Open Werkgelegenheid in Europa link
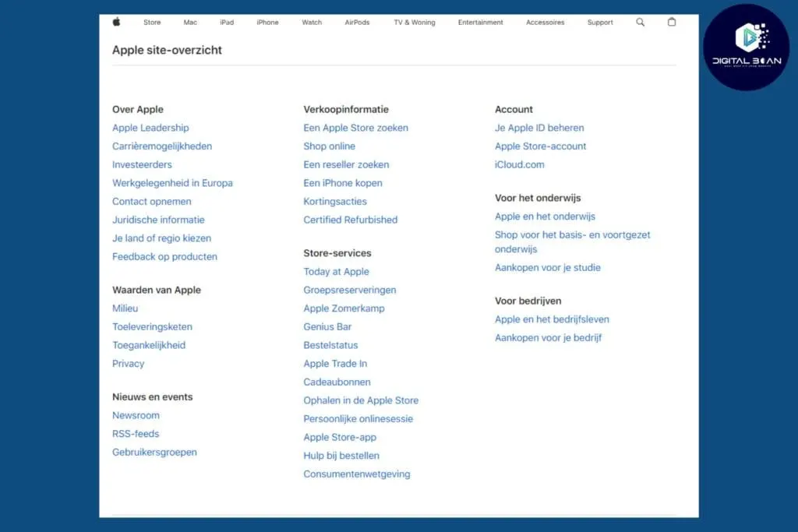The image size is (798, 532). 172,182
